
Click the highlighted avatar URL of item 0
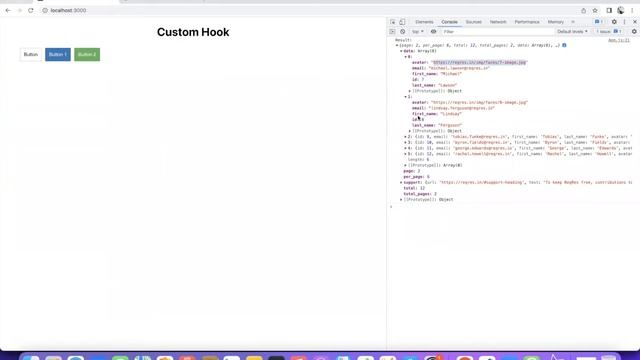pyautogui.click(x=479, y=62)
